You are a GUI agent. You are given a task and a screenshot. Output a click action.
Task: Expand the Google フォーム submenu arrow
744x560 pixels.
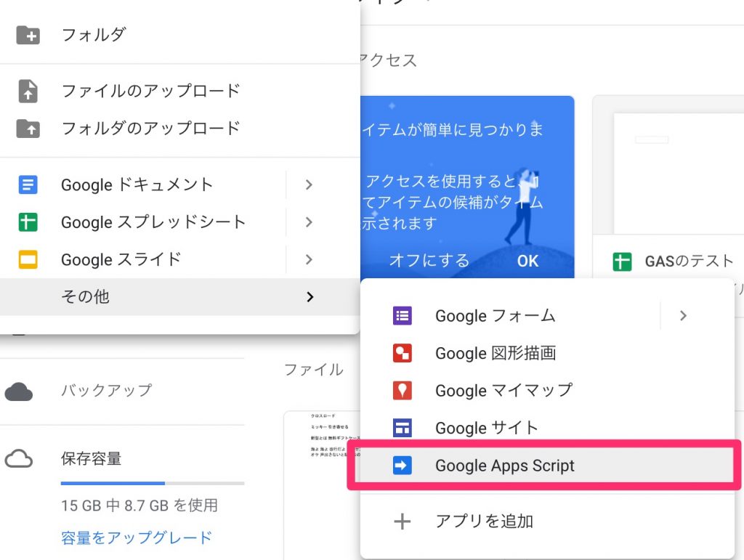coord(682,316)
